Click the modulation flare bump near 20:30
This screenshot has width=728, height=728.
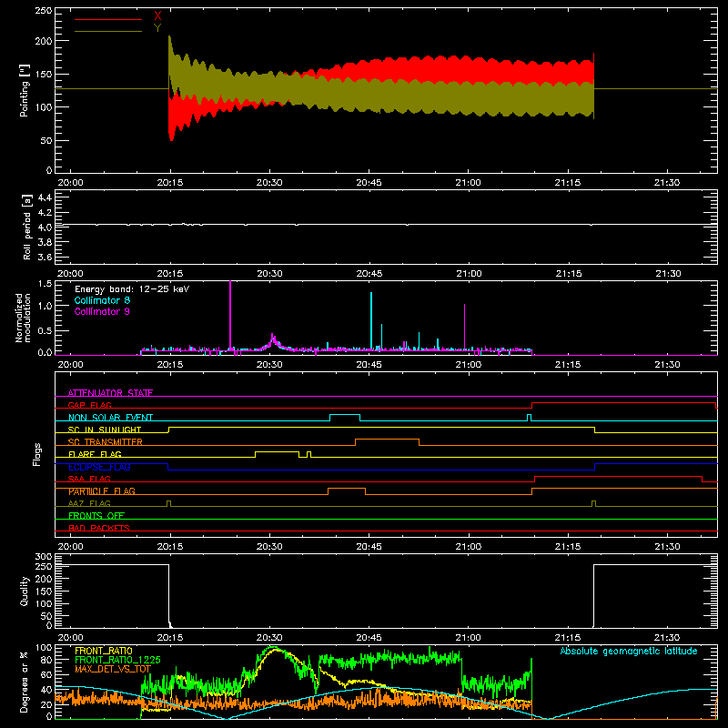(x=273, y=342)
